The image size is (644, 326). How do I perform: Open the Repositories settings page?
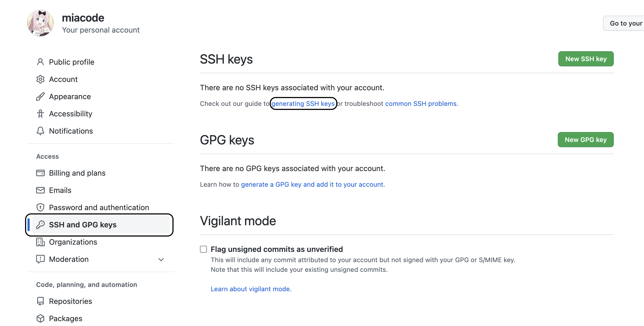[70, 301]
